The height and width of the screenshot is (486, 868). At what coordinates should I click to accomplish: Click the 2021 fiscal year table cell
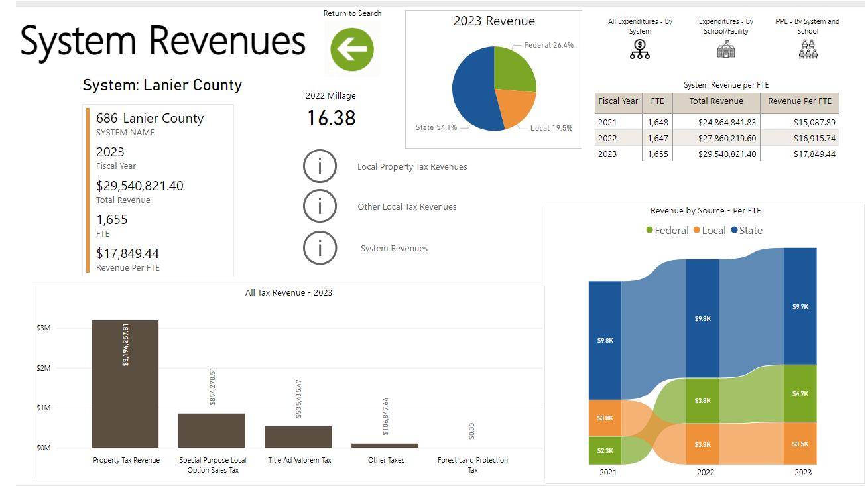point(618,122)
